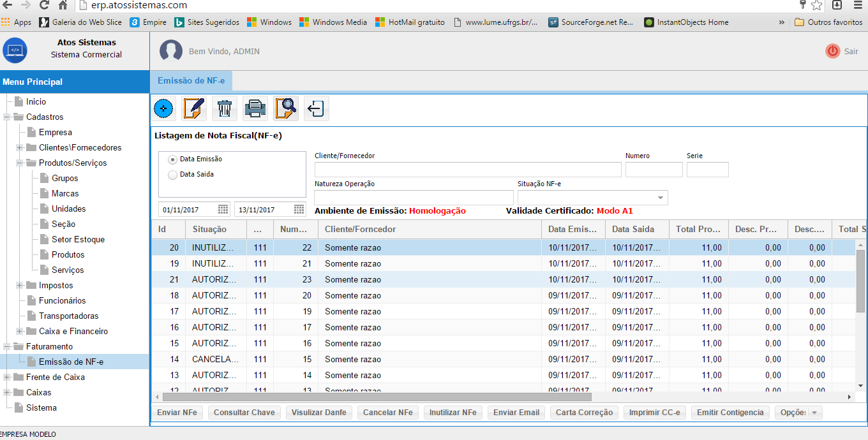The width and height of the screenshot is (868, 440).
Task: Click the bookmark star icon
Action: pyautogui.click(x=817, y=5)
